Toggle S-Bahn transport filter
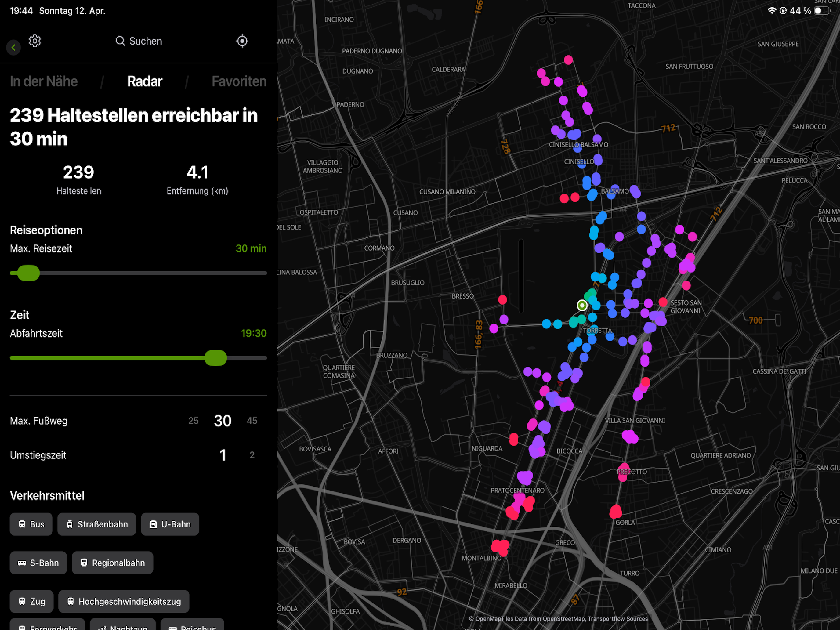The width and height of the screenshot is (840, 630). (x=38, y=563)
